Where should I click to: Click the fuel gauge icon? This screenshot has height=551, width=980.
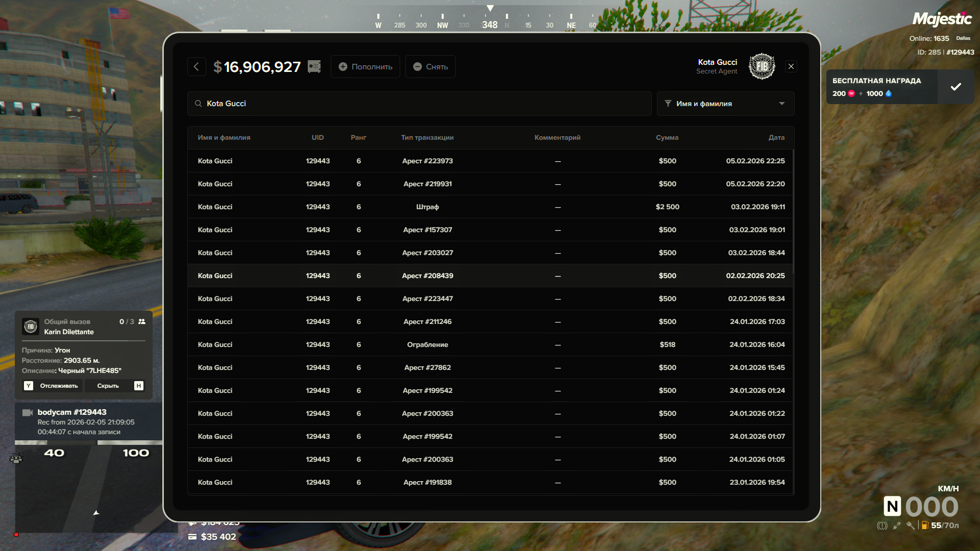tap(924, 525)
